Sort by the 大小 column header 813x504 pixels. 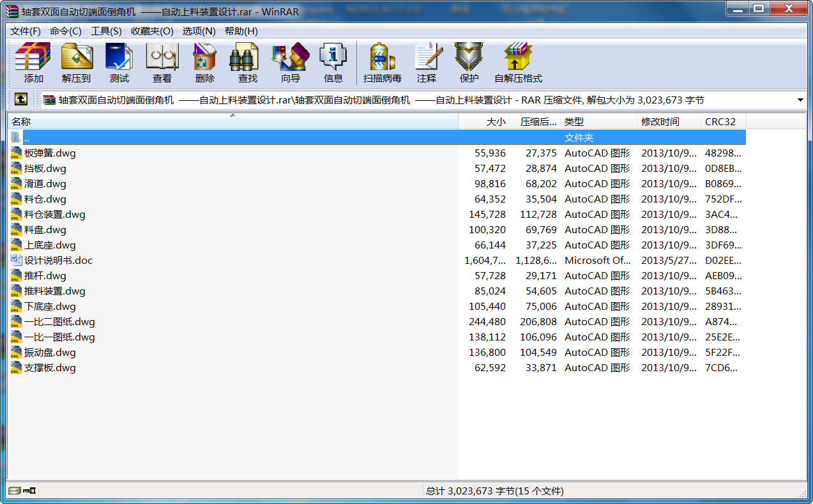point(484,121)
